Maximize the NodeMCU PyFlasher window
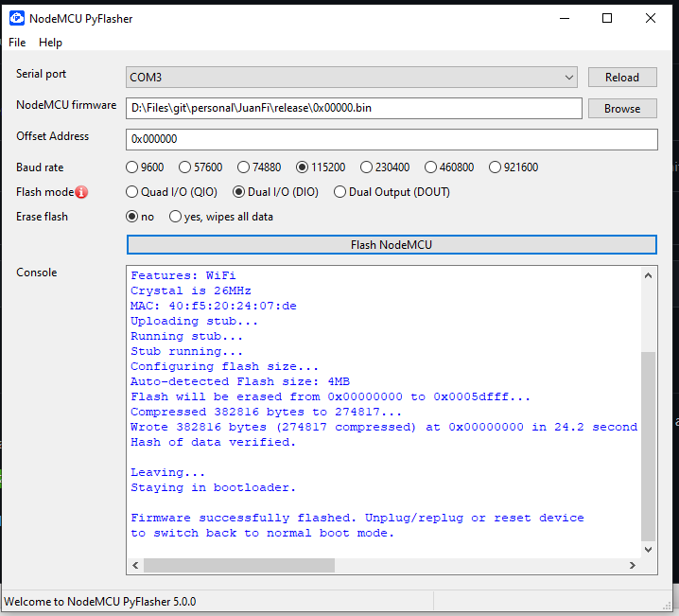This screenshot has width=679, height=616. coord(607,18)
